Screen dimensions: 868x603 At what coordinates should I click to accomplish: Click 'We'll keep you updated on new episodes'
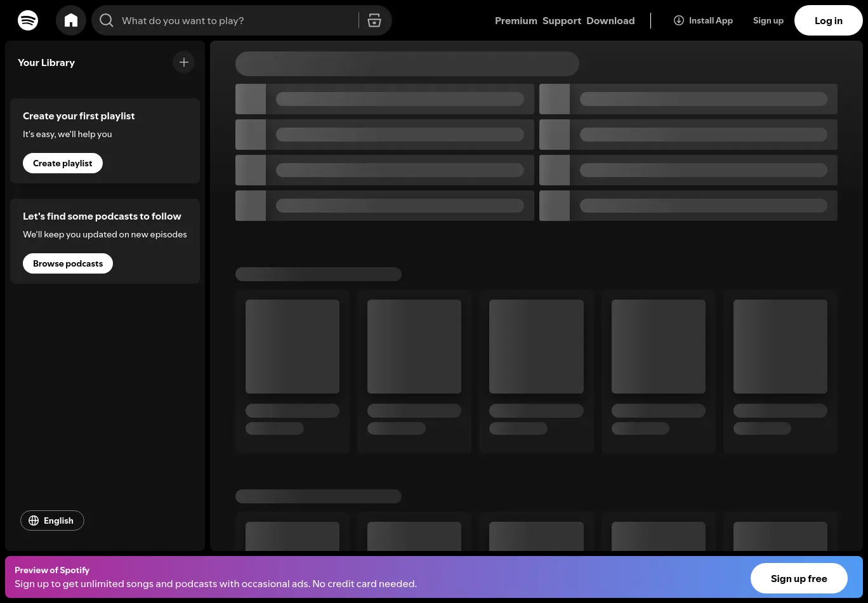click(x=105, y=234)
